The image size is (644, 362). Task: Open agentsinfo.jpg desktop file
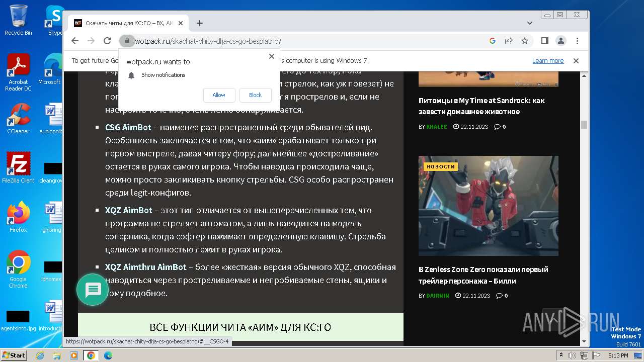[x=18, y=320]
